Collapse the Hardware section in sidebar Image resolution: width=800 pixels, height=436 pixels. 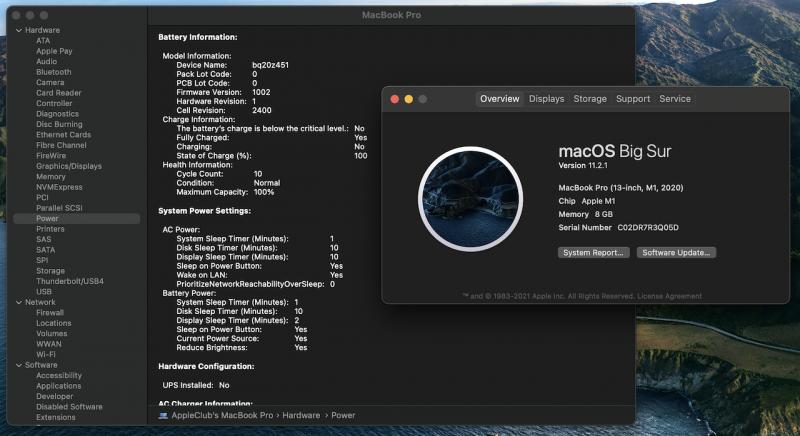(x=19, y=31)
